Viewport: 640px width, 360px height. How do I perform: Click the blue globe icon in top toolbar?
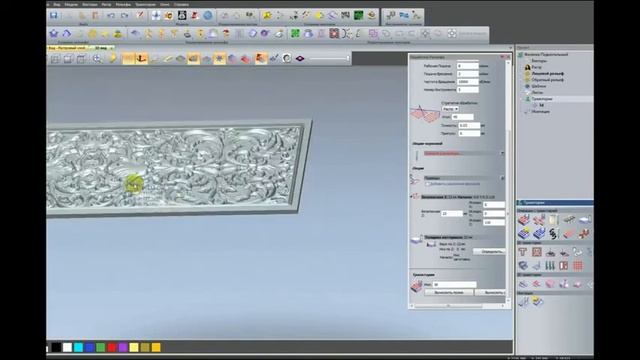point(208,16)
